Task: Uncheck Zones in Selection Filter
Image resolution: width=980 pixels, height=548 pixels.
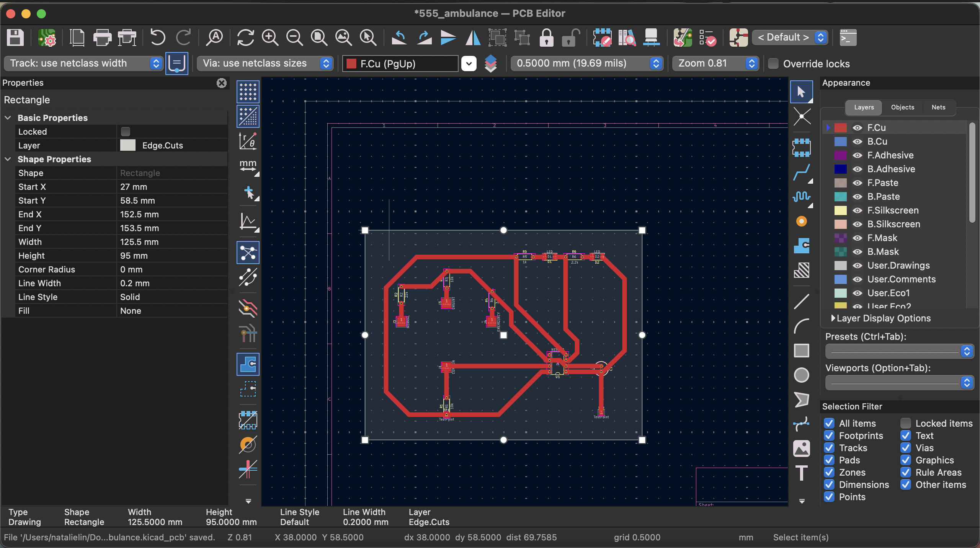Action: pyautogui.click(x=829, y=472)
